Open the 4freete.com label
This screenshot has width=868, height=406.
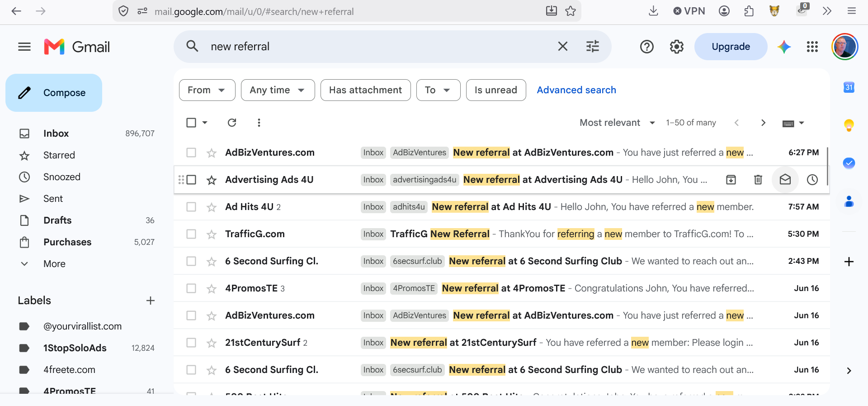69,370
